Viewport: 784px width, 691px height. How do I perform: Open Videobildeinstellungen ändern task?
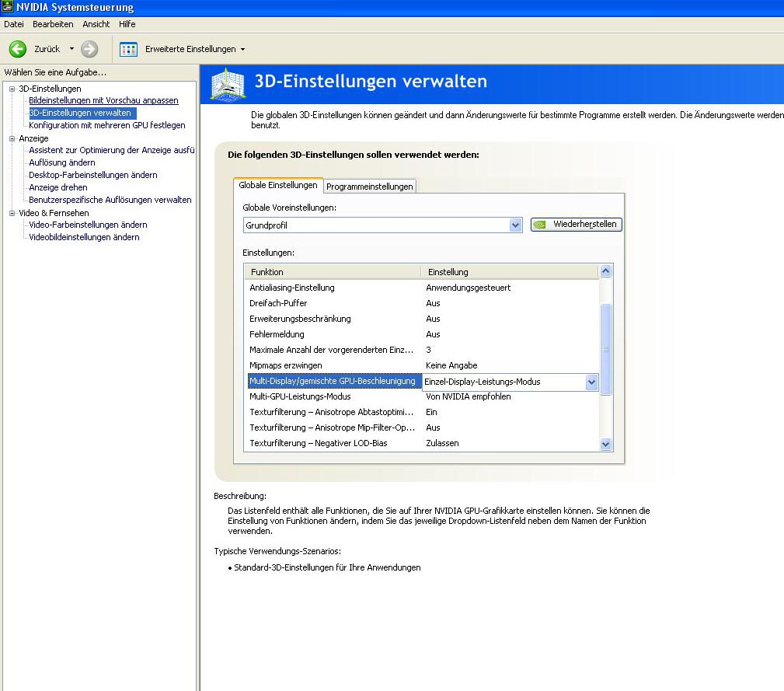(x=84, y=238)
